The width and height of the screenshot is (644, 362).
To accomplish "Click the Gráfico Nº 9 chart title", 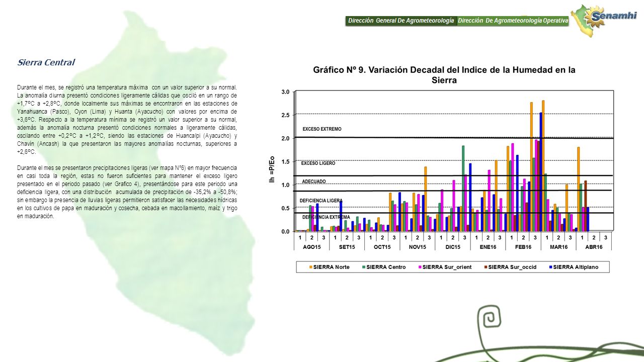I will 444,74.
